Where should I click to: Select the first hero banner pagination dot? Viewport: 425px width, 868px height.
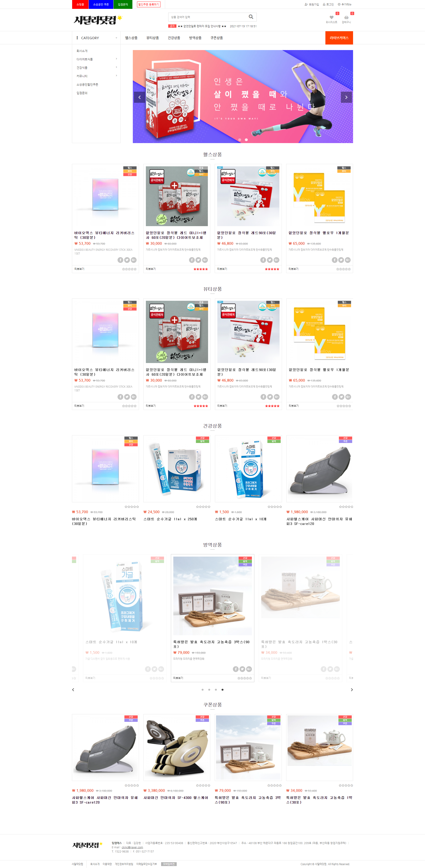click(x=240, y=140)
